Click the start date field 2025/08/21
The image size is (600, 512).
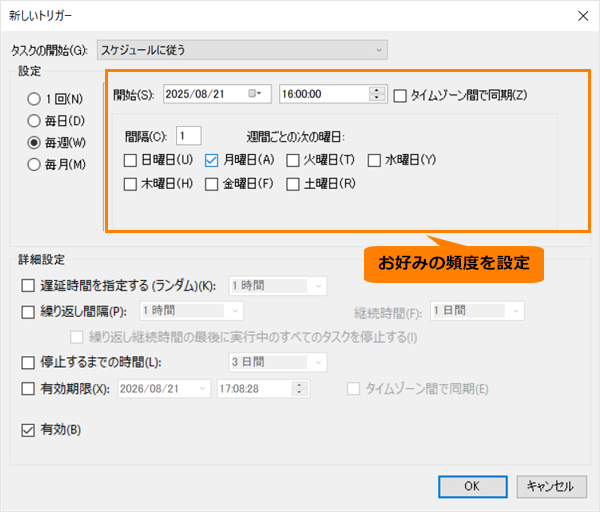(x=217, y=94)
